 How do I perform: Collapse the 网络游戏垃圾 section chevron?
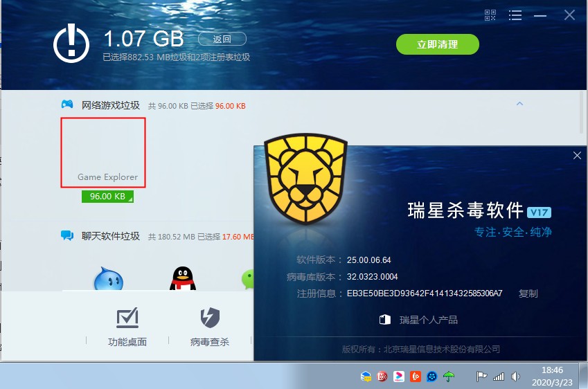click(519, 103)
